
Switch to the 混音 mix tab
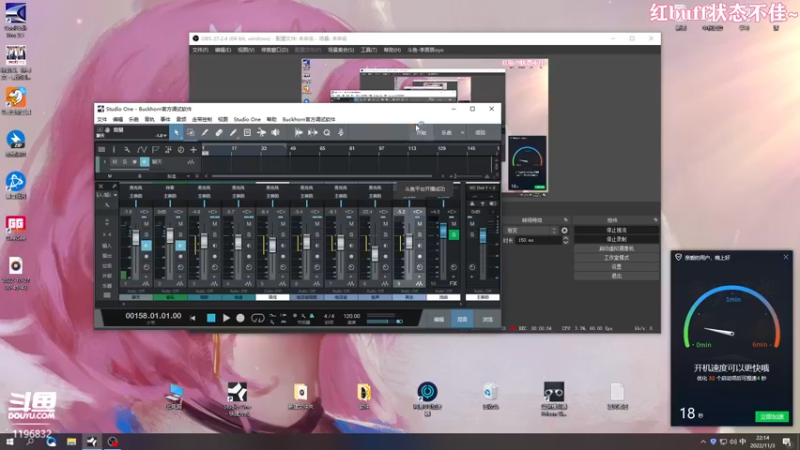coord(462,319)
